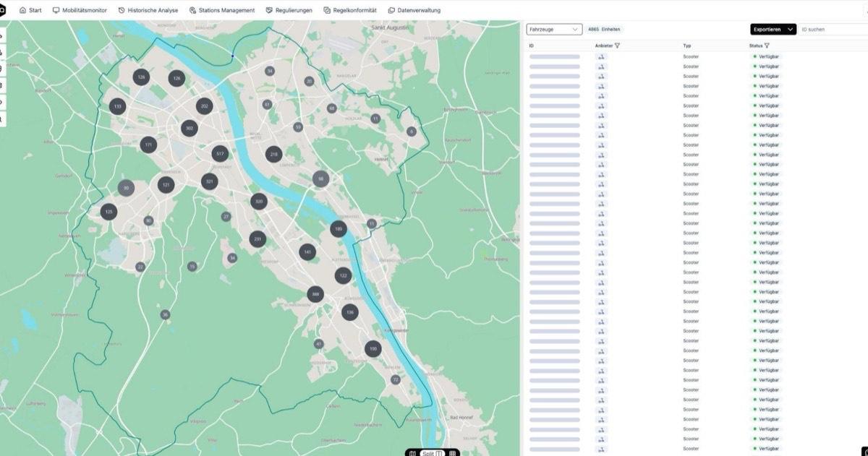
Task: Click the 98 vehicle cluster marker
Action: [321, 179]
